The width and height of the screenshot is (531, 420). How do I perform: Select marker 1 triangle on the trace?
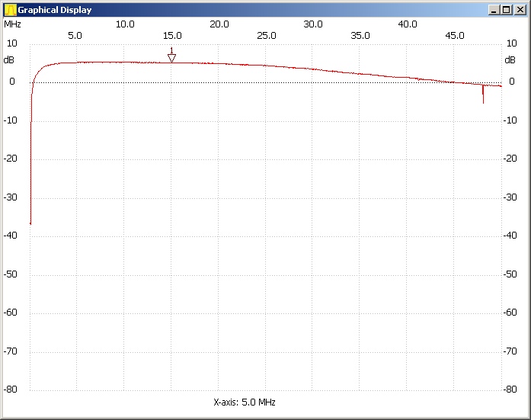tap(171, 57)
